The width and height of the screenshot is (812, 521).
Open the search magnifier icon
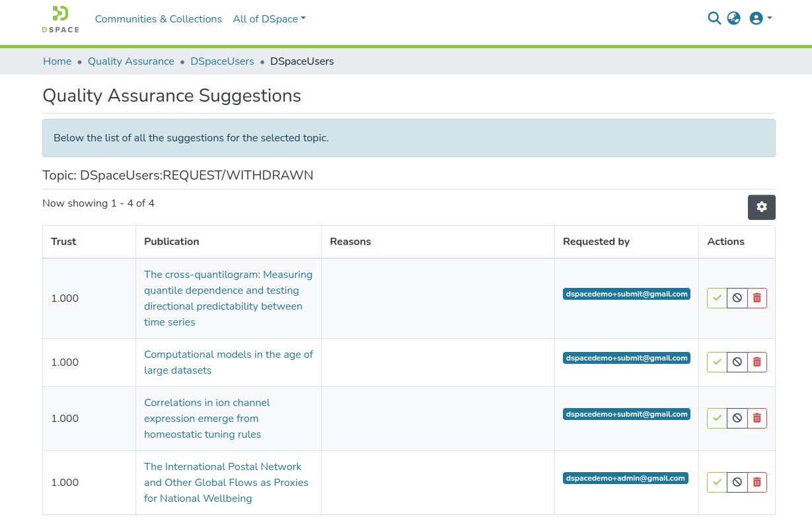click(714, 18)
